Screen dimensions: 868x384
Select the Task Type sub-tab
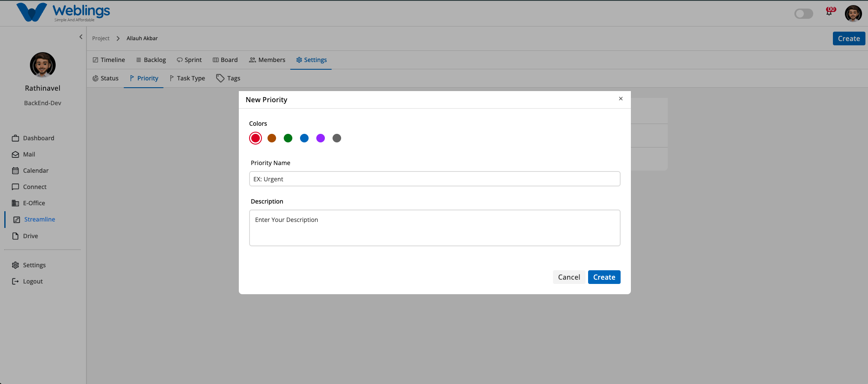[187, 78]
